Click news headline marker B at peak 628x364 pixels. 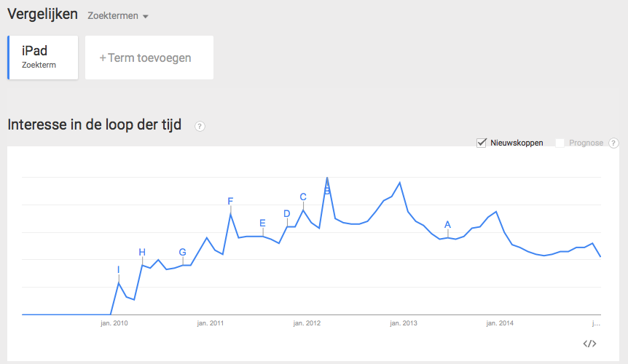[327, 191]
